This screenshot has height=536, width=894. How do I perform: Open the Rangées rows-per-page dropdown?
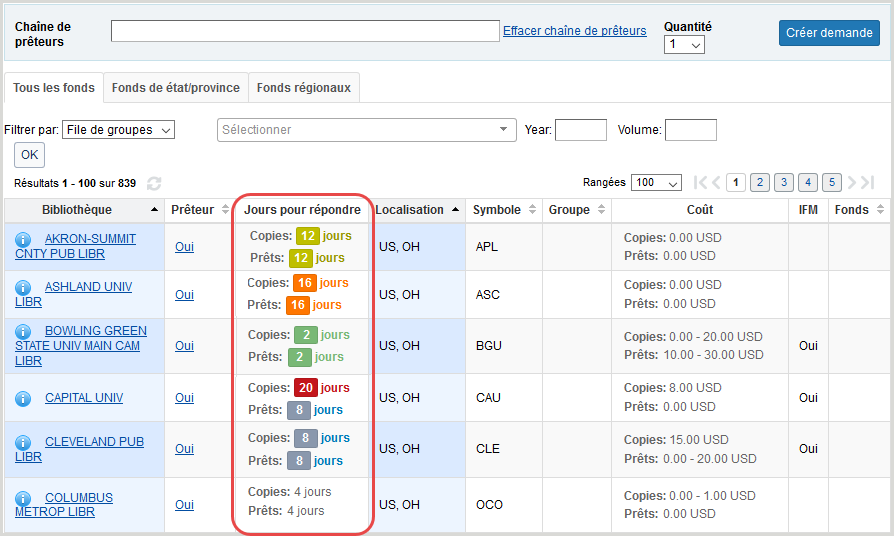click(656, 183)
